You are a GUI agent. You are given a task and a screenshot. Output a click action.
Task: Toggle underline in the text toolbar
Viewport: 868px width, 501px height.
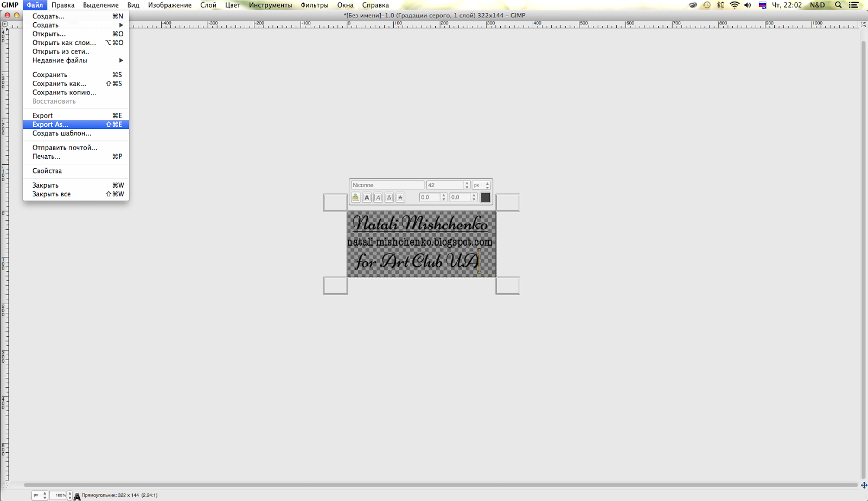tap(389, 198)
